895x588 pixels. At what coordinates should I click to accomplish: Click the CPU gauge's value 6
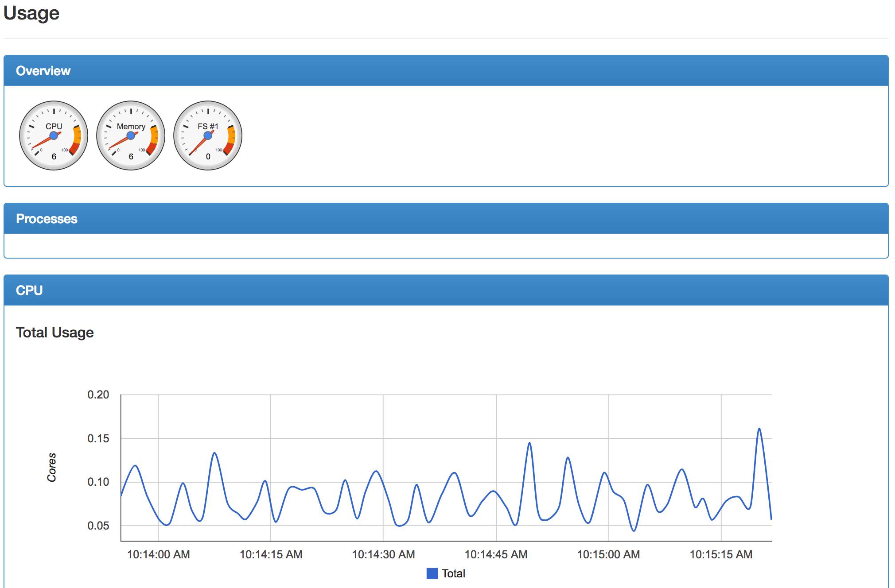pos(54,156)
